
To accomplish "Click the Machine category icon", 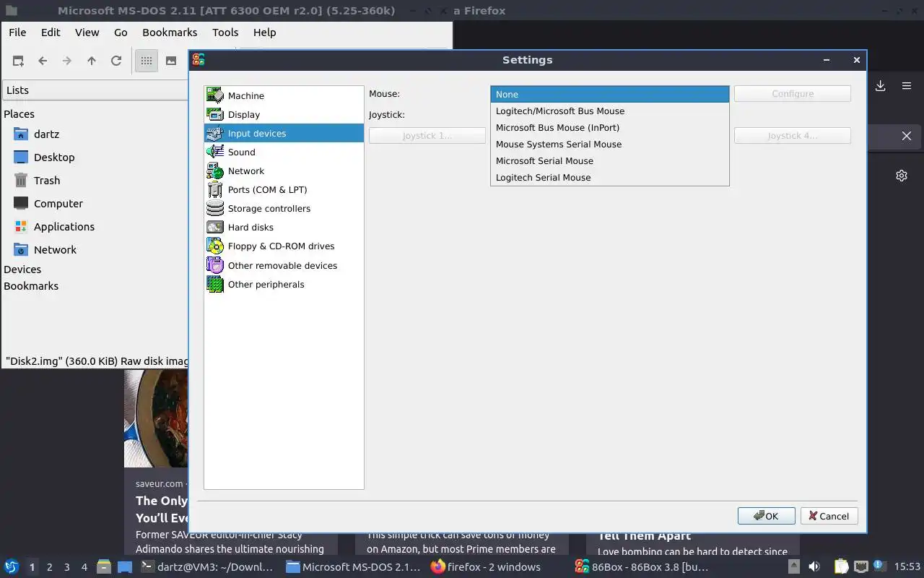I will [x=215, y=95].
